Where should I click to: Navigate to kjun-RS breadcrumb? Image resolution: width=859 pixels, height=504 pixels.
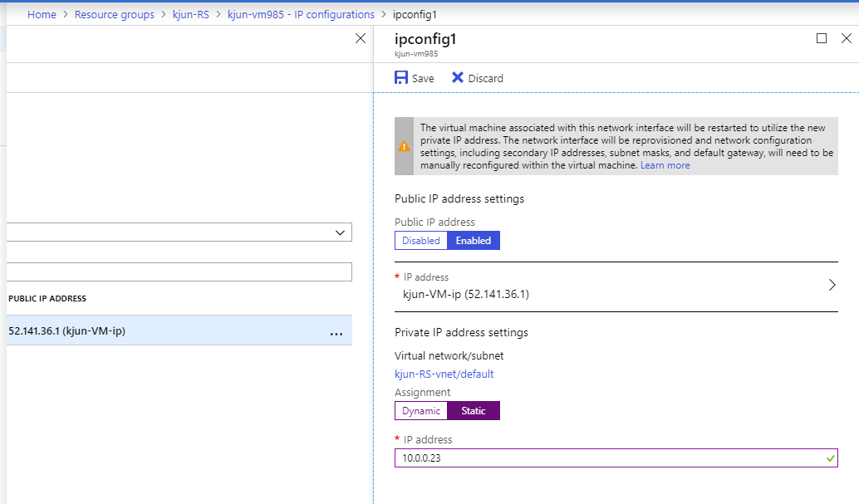pos(190,15)
